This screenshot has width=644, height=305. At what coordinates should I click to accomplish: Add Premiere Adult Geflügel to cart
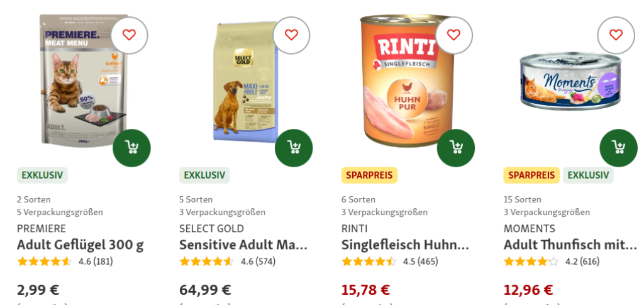[132, 148]
